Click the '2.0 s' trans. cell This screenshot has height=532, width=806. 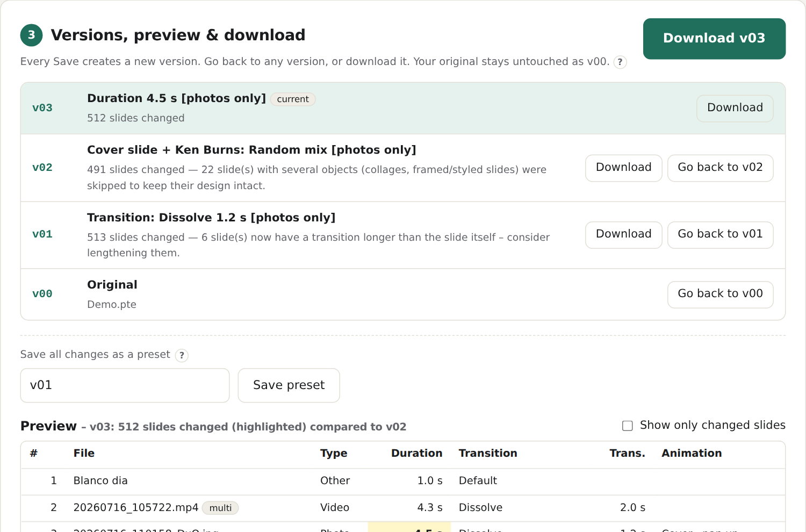coord(632,508)
